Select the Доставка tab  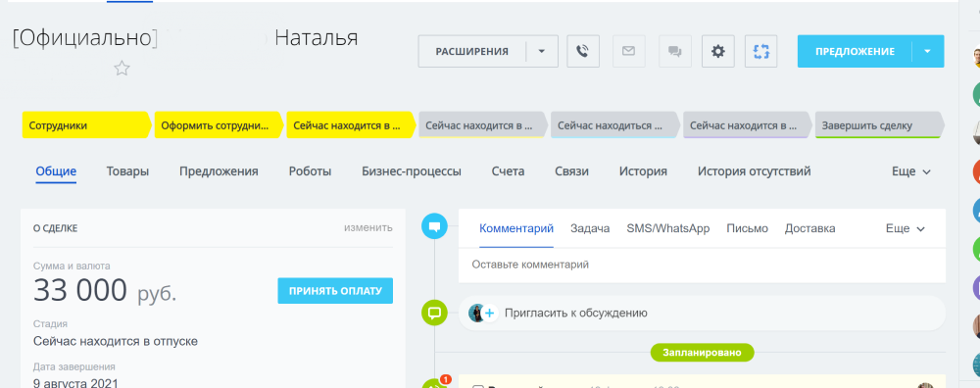[x=810, y=228]
